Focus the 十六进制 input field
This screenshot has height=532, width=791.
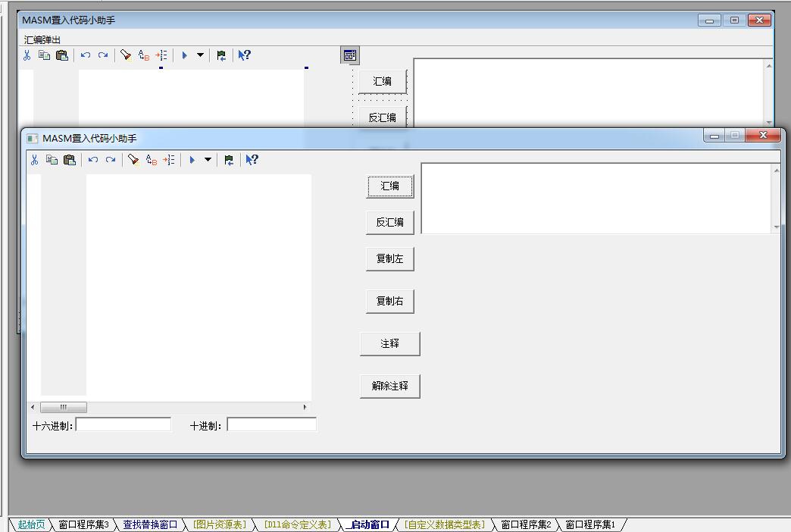pos(123,424)
